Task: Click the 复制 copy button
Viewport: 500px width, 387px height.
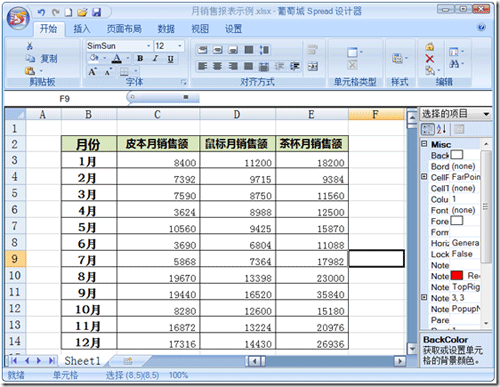Action: (x=42, y=59)
